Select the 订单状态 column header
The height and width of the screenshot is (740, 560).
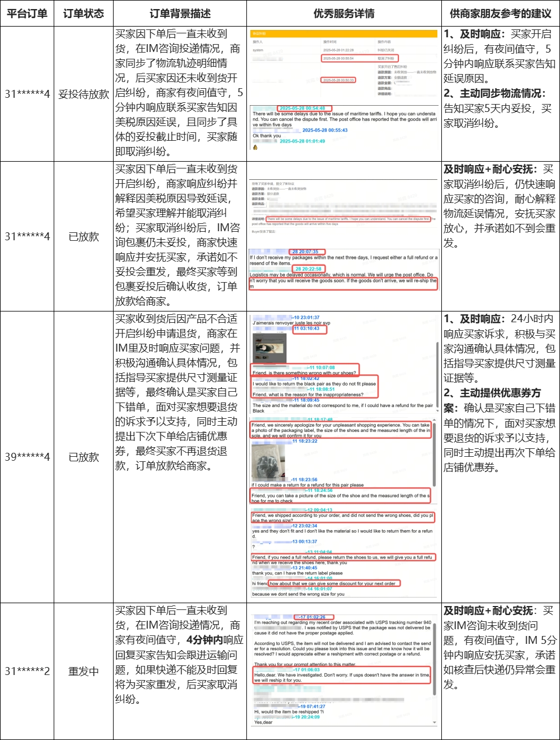click(x=84, y=13)
